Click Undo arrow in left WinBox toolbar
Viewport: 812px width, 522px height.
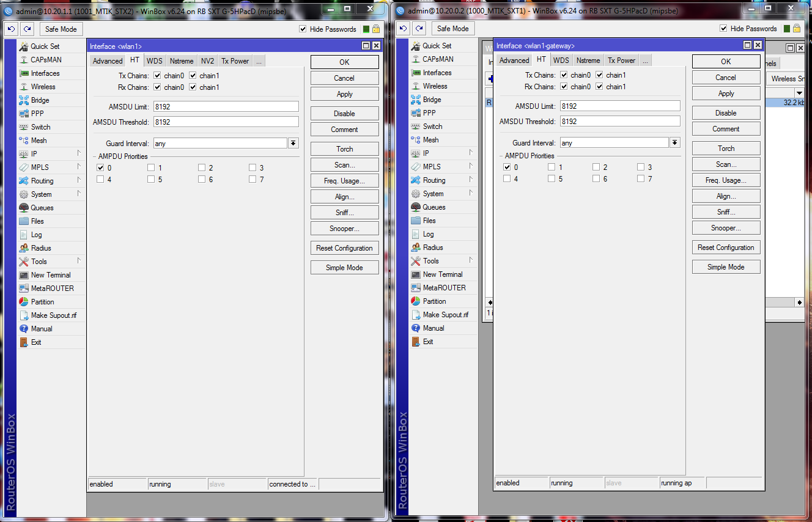click(11, 29)
